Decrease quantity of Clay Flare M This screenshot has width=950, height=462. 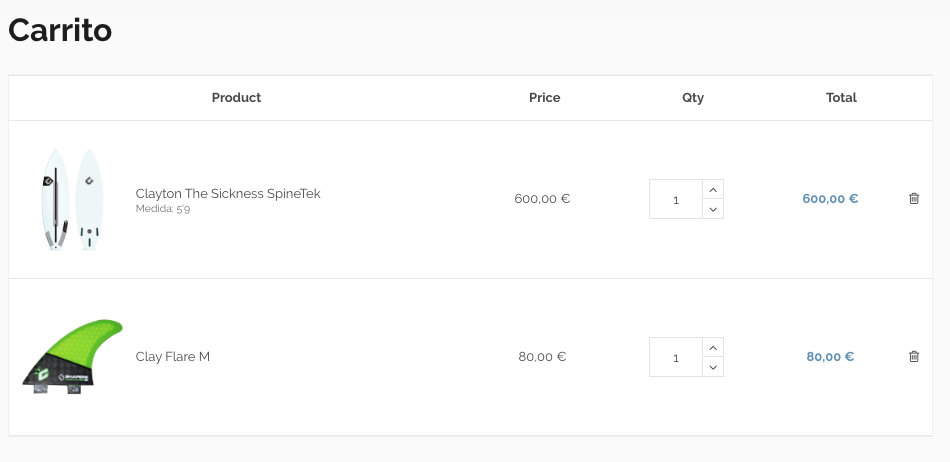tap(712, 367)
